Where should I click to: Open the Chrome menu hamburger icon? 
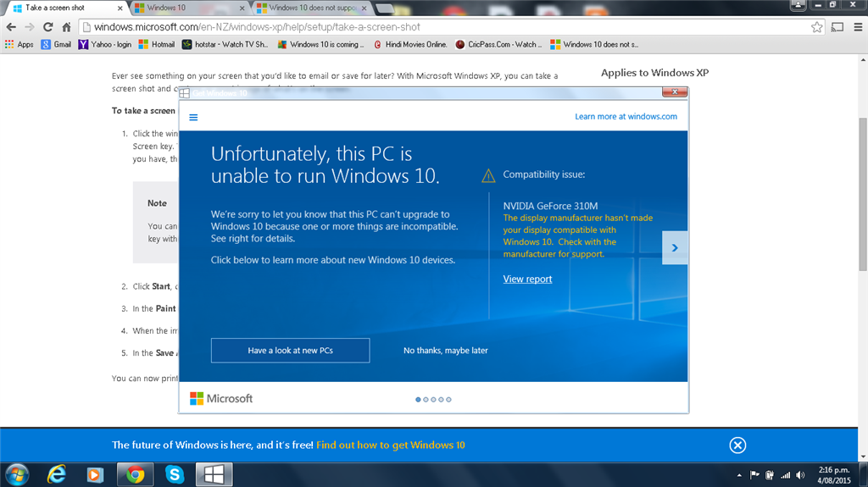click(858, 27)
